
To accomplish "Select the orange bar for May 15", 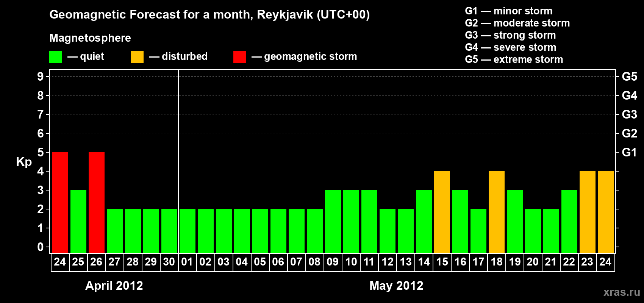I will (442, 212).
